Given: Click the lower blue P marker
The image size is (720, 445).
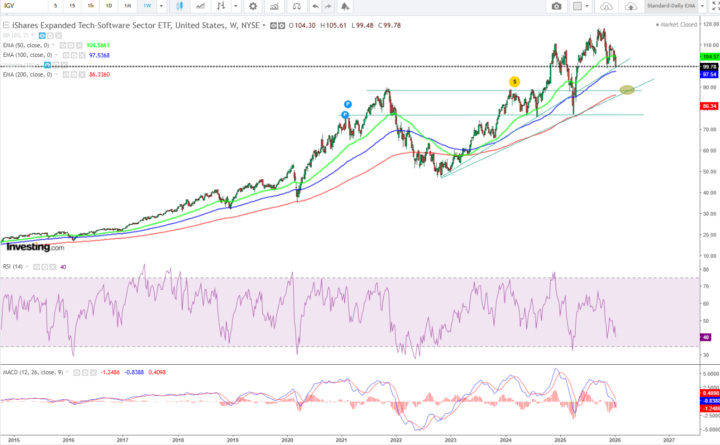Looking at the screenshot, I should coord(345,115).
